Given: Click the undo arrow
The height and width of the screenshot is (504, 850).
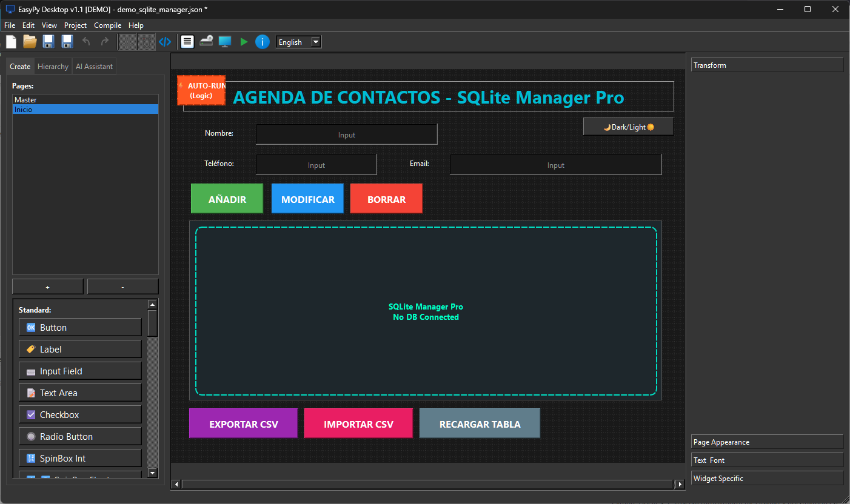Looking at the screenshot, I should click(x=86, y=42).
